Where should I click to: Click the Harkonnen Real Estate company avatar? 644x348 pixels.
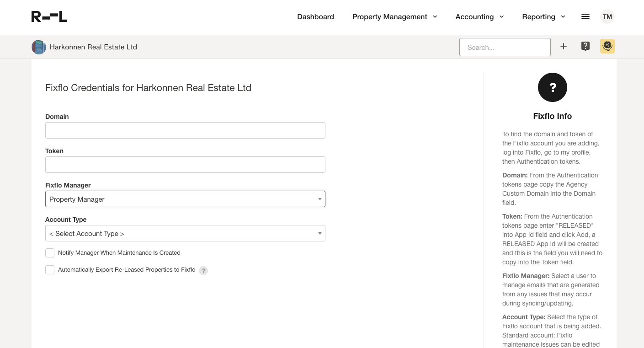pyautogui.click(x=39, y=47)
